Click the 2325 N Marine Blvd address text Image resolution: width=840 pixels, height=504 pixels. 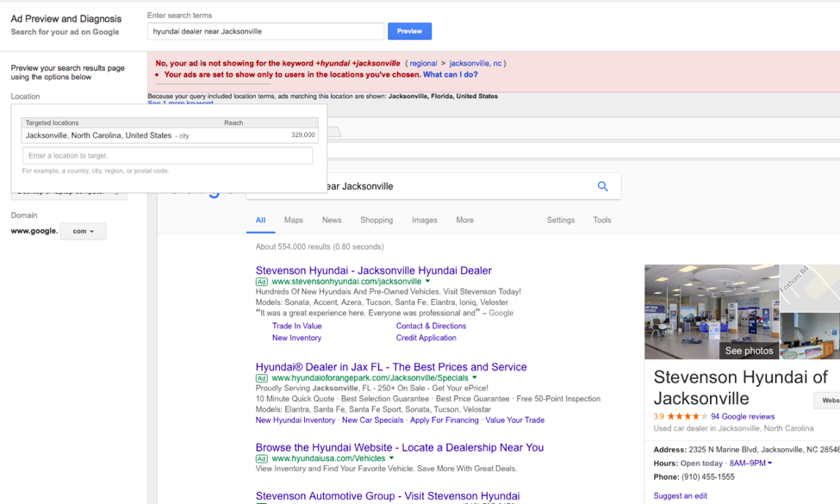pos(764,450)
